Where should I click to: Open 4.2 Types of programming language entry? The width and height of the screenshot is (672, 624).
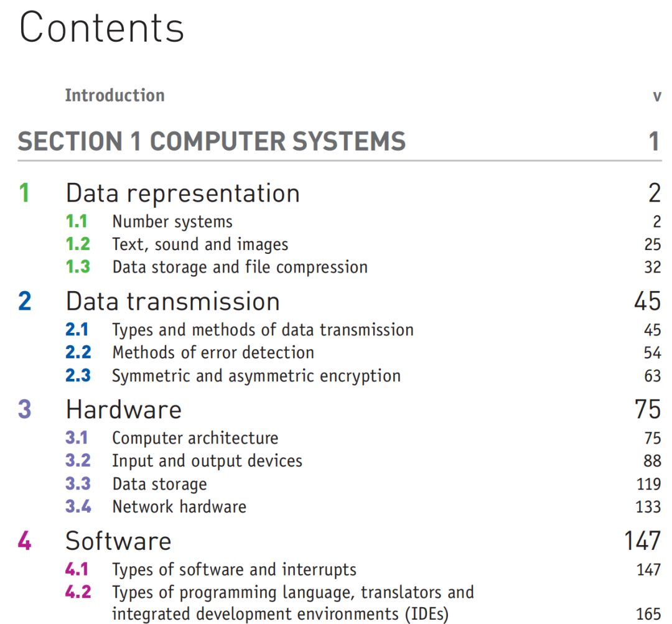point(293,603)
